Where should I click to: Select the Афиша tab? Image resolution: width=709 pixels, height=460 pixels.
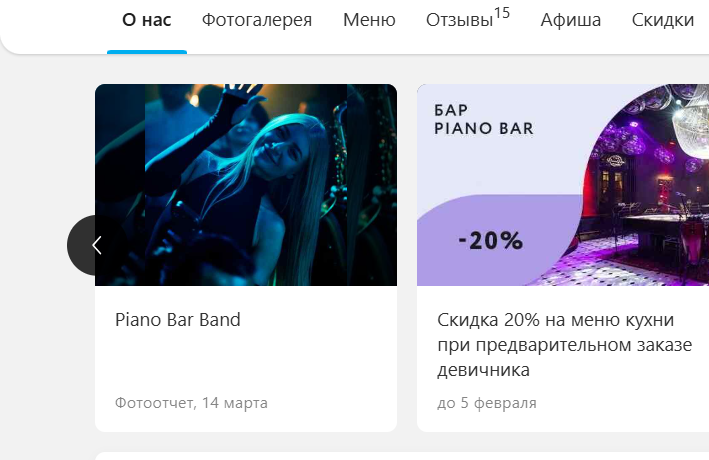(x=571, y=20)
